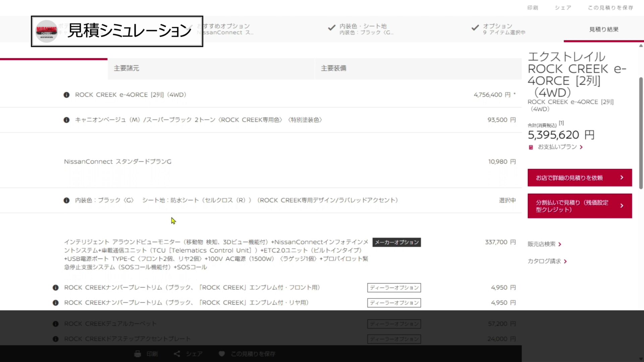The height and width of the screenshot is (362, 644).
Task: Click checkmark icon of オプション step
Action: click(x=475, y=28)
